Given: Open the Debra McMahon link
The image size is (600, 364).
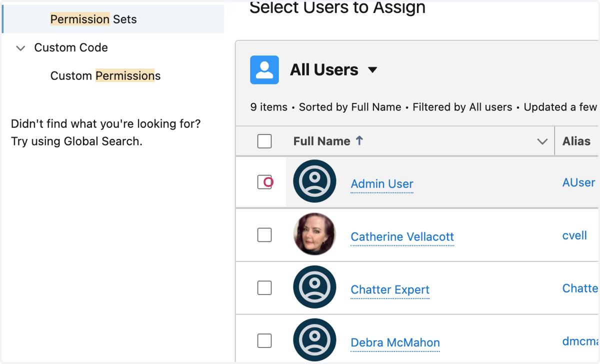Looking at the screenshot, I should pyautogui.click(x=395, y=343).
